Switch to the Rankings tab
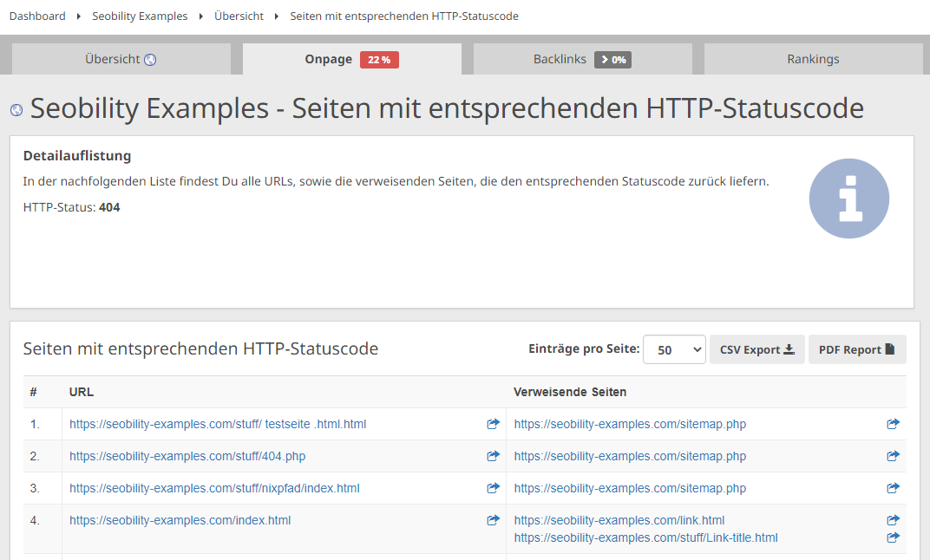The height and width of the screenshot is (560, 930). (813, 59)
